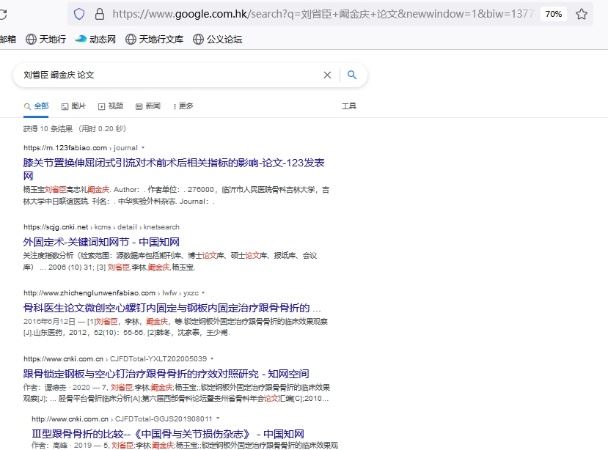This screenshot has width=608, height=450.
Task: Switch to the 新闻 news tab
Action: (x=148, y=105)
